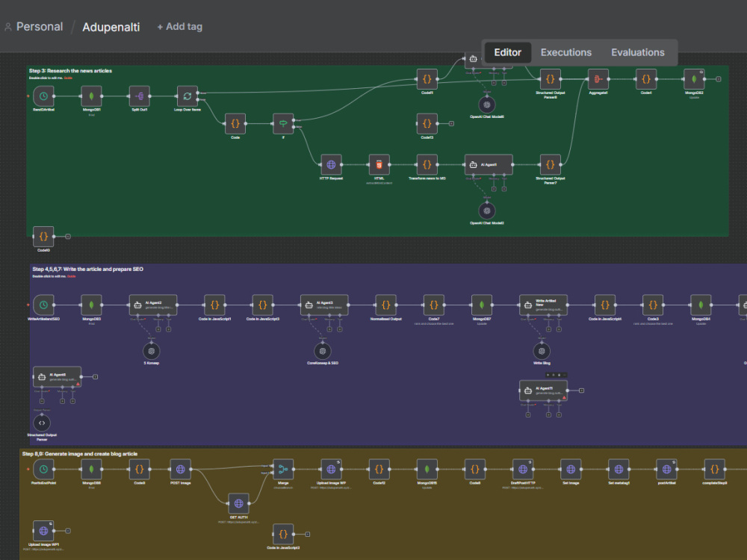This screenshot has height=560, width=747.
Task: Select the POST Image node
Action: pyautogui.click(x=181, y=470)
